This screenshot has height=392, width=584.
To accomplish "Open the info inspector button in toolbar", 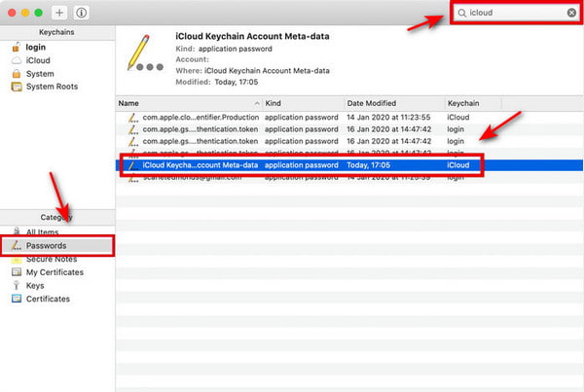I will coord(81,13).
